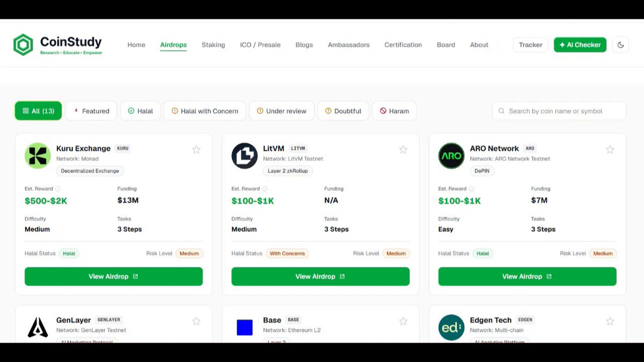Click the DePIN tag
The width and height of the screenshot is (644, 362).
coord(482,171)
